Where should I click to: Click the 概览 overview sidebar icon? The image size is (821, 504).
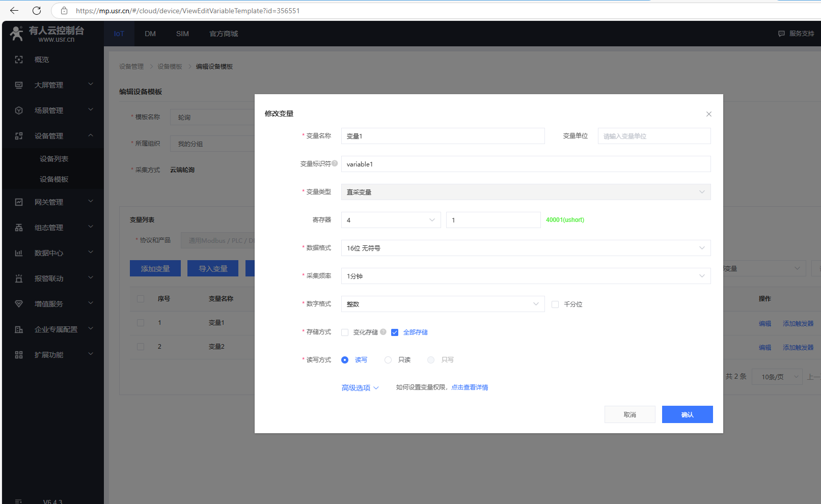(19, 60)
